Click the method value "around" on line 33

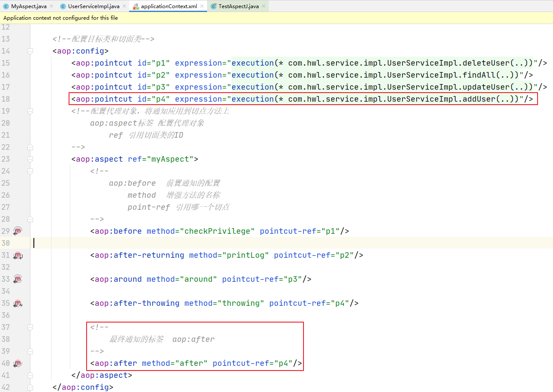pos(198,279)
